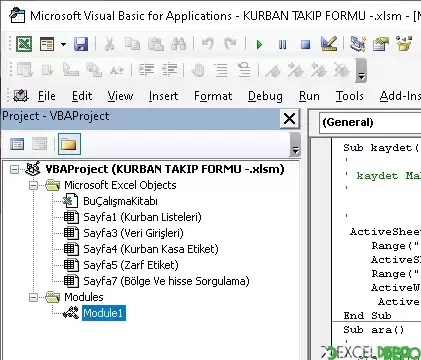Image resolution: width=421 pixels, height=360 pixels.
Task: Toggle Design Mode icon
Action: [329, 44]
